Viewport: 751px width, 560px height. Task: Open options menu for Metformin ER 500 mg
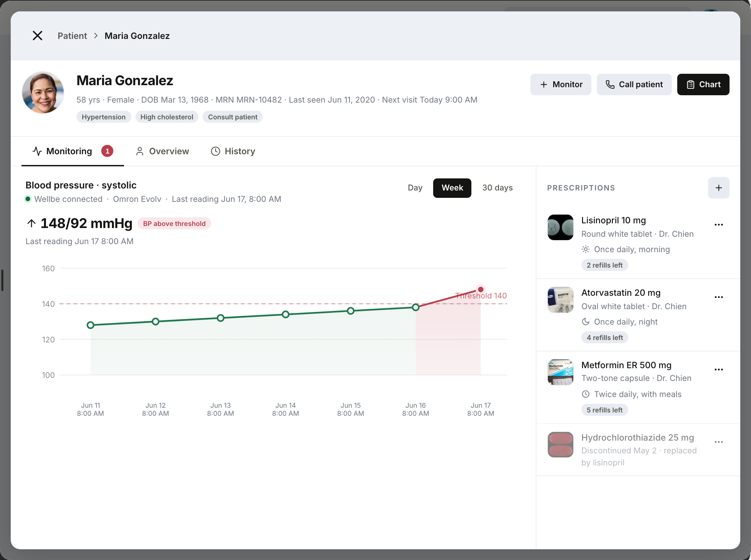pos(718,370)
